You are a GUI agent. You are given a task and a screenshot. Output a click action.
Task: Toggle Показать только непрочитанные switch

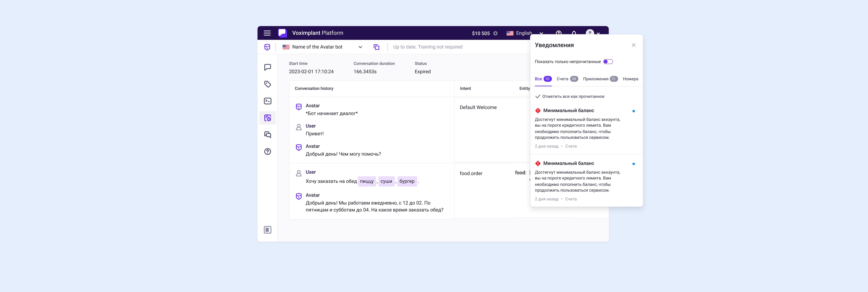pyautogui.click(x=608, y=62)
